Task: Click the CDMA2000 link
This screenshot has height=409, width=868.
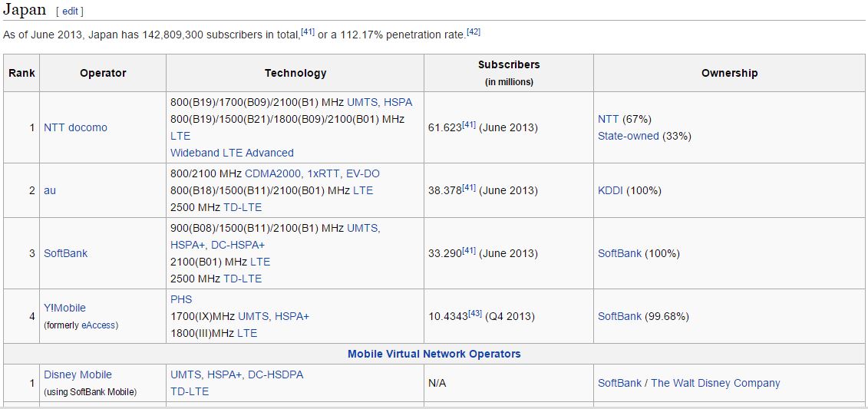Action: pyautogui.click(x=273, y=173)
